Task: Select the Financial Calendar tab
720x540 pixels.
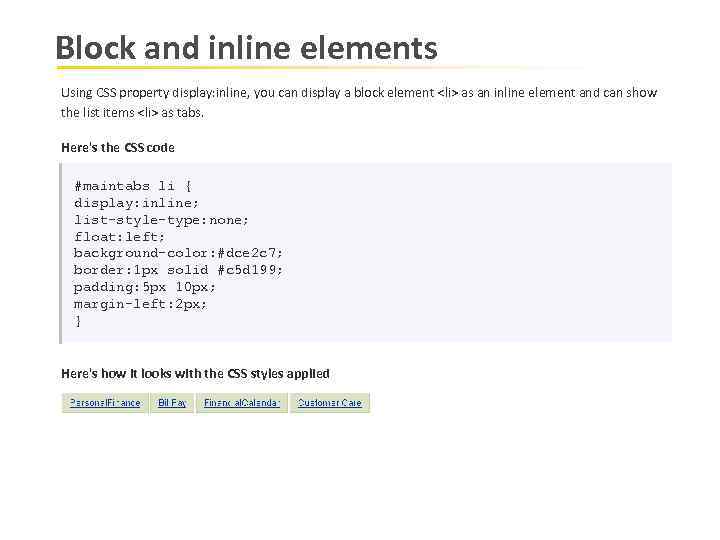Action: tap(241, 403)
